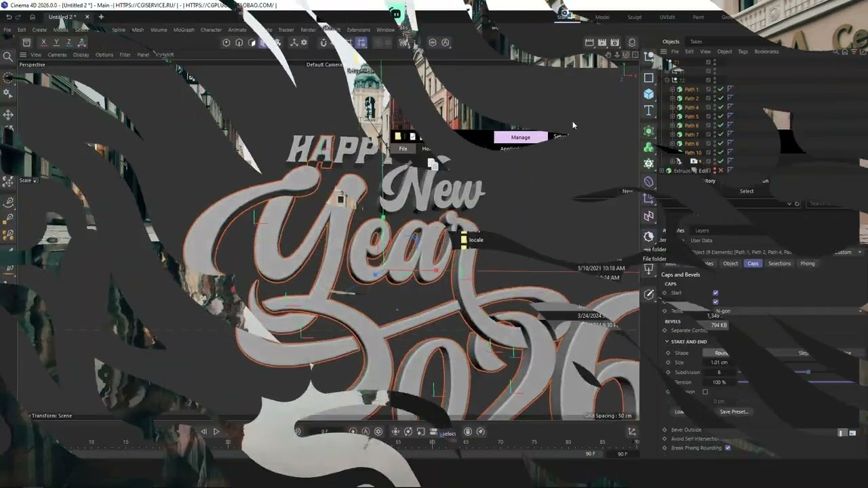Click the Move tool in left toolbar
The height and width of the screenshot is (488, 868).
[8, 115]
